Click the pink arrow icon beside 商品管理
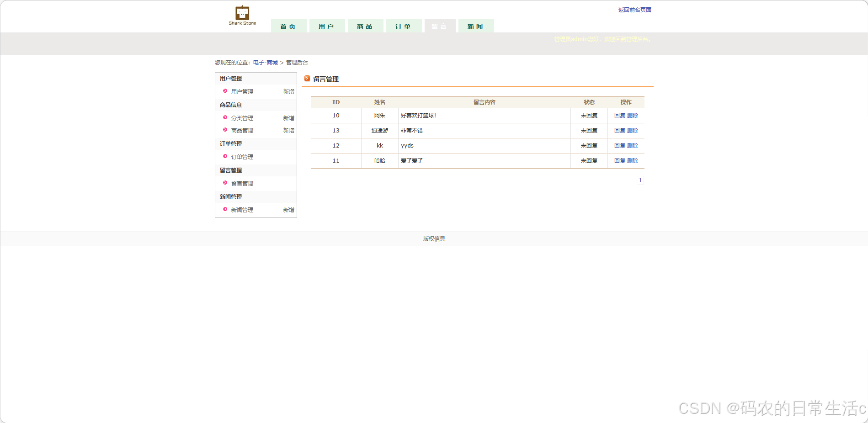This screenshot has height=423, width=868. pos(225,130)
